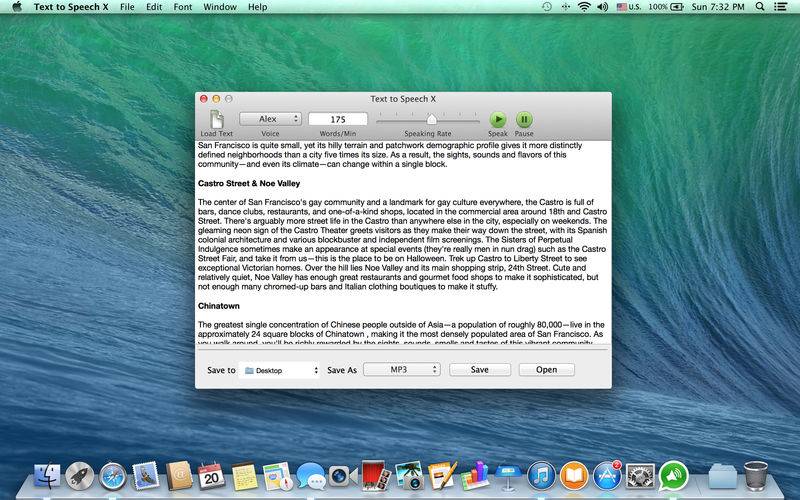
Task: Click the Open button
Action: [x=546, y=369]
